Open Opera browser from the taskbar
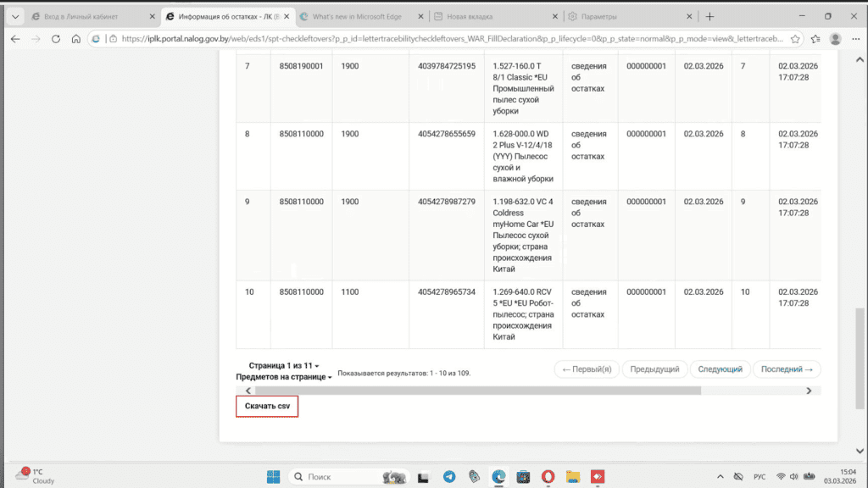868x488 pixels. pyautogui.click(x=548, y=476)
